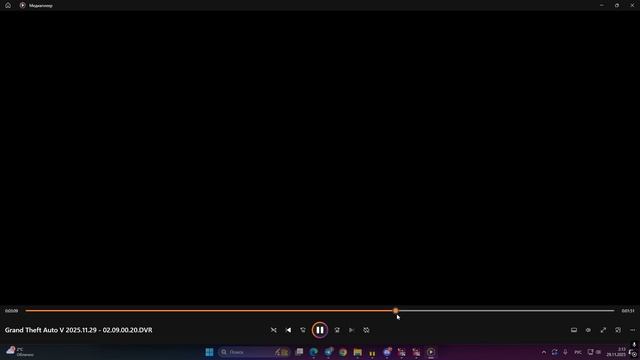Open the purple badged app on the taskbar

[x=387, y=352]
